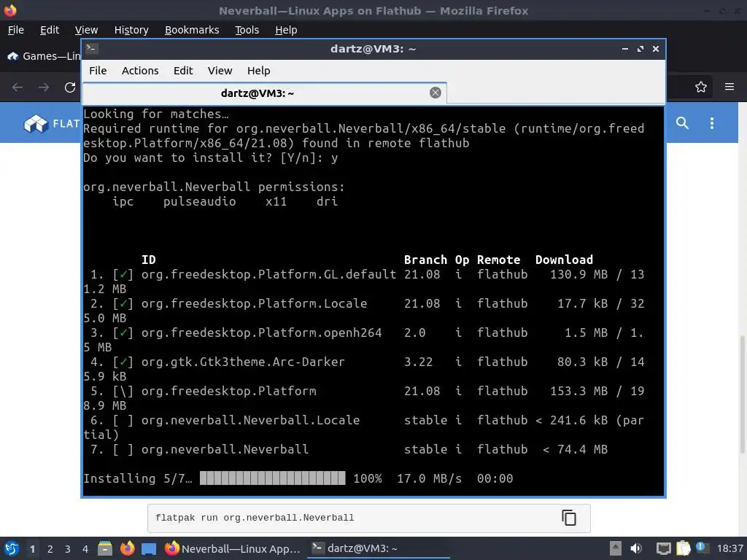
Task: Switch to the Games Firefox browser tab
Action: point(44,56)
